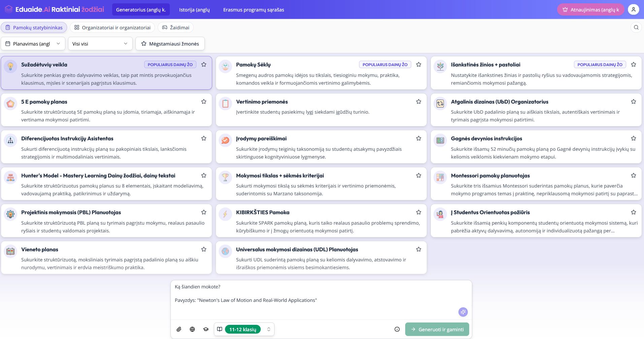
Task: Open the Žaidimai tab
Action: pyautogui.click(x=175, y=28)
